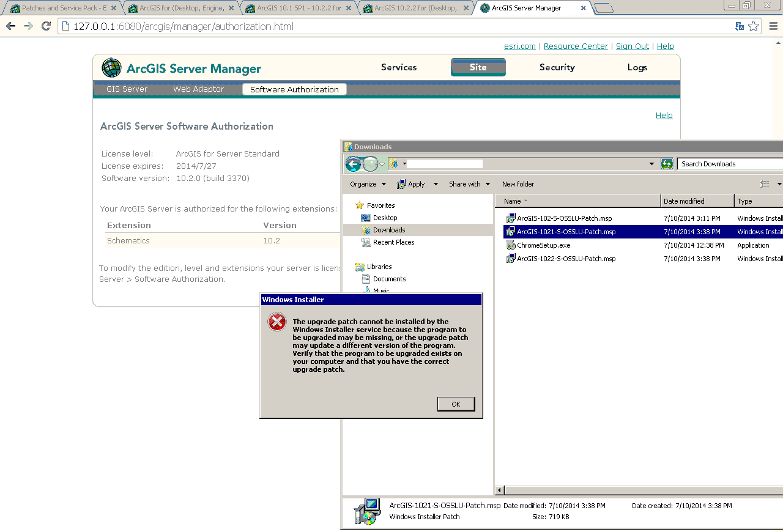Click the Libraries icon in navigation pane
783x532 pixels.
[x=359, y=267]
